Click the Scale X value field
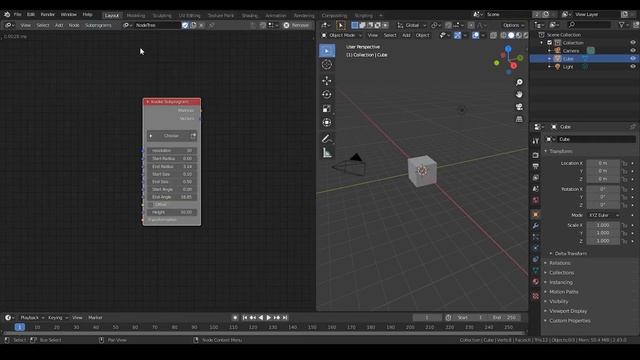Viewport: 640px width, 360px height. click(603, 225)
